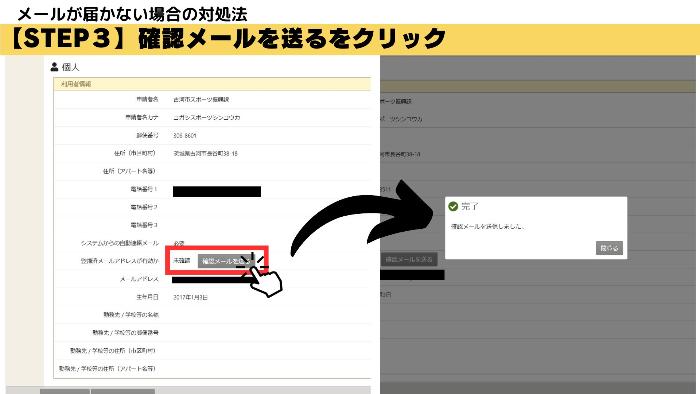Click the 完了 dialog title text

[x=470, y=206]
